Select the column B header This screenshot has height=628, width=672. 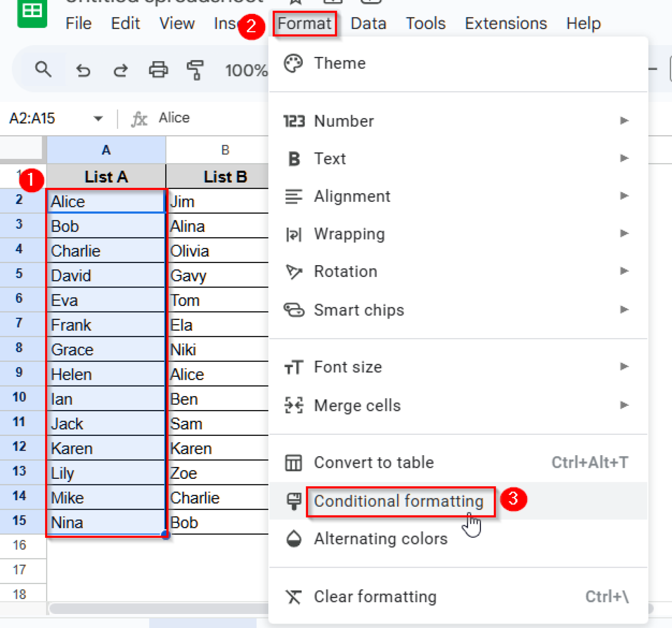click(225, 149)
